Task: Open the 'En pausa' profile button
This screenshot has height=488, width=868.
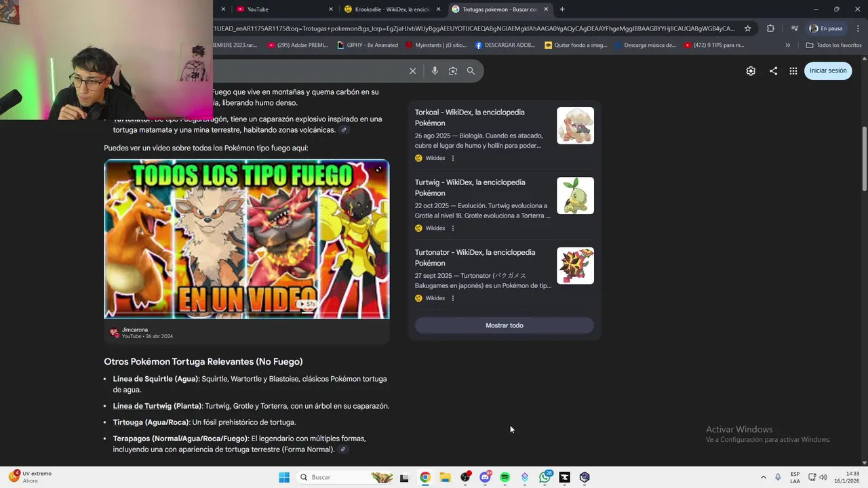Action: tap(826, 28)
